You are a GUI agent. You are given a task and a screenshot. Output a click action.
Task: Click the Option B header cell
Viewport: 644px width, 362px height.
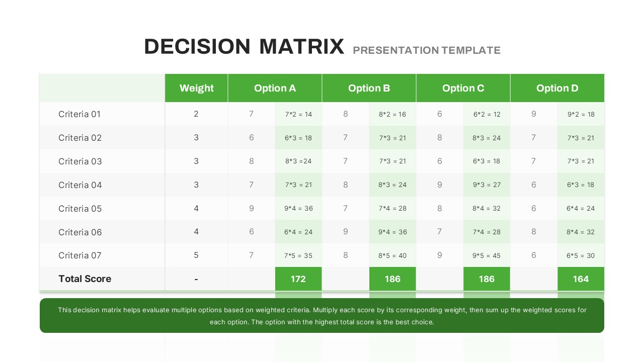click(369, 88)
